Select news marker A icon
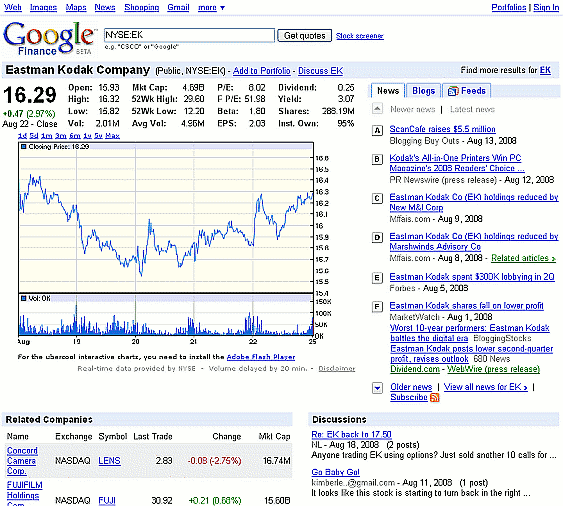Image resolution: width=563 pixels, height=506 pixels. [377, 131]
